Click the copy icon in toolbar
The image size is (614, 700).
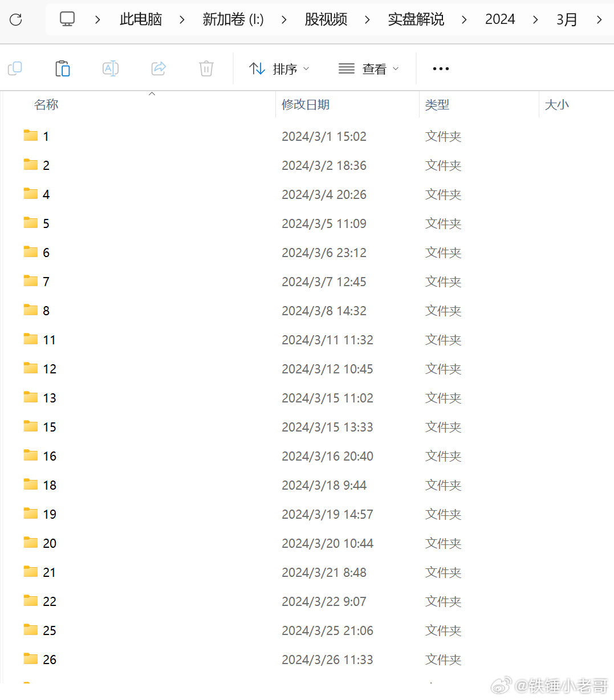(15, 68)
